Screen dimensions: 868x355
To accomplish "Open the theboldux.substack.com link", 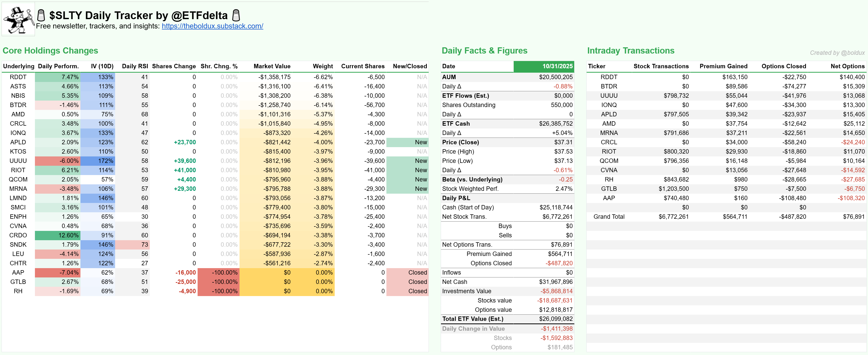I will [x=212, y=26].
